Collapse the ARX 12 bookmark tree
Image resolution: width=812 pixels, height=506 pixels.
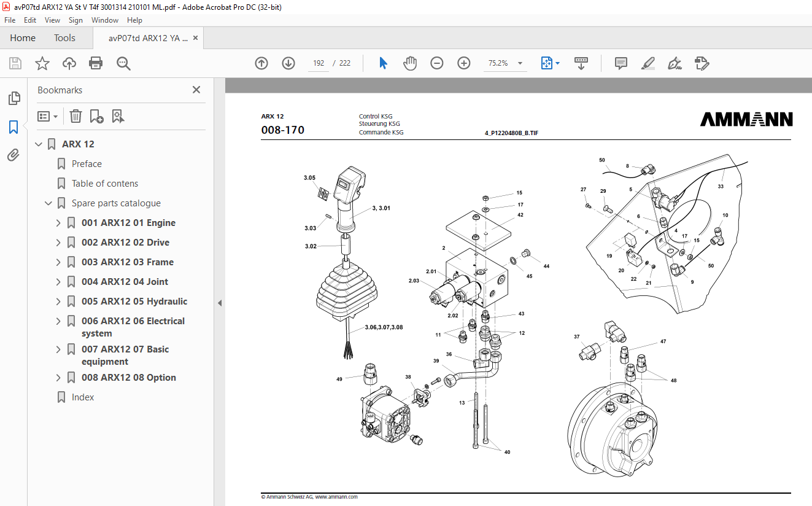pos(39,144)
